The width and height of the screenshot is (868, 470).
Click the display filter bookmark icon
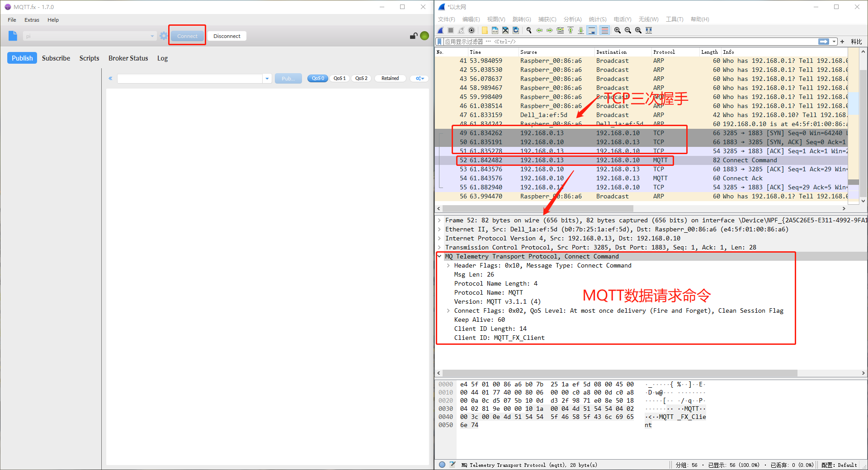(439, 42)
